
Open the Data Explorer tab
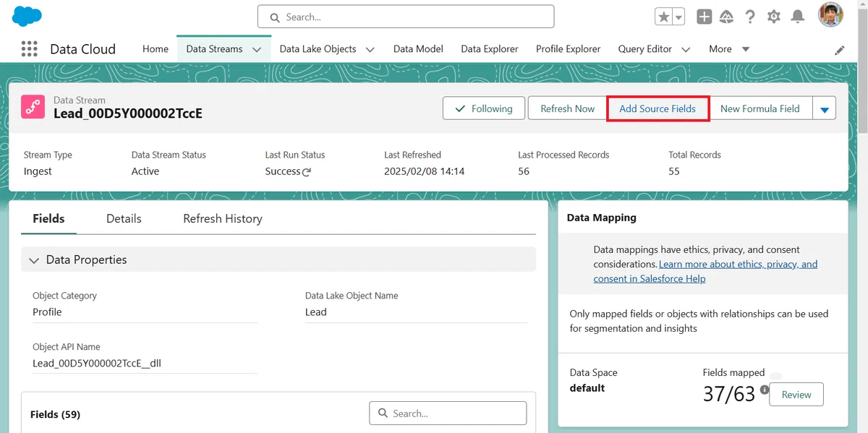pyautogui.click(x=490, y=49)
